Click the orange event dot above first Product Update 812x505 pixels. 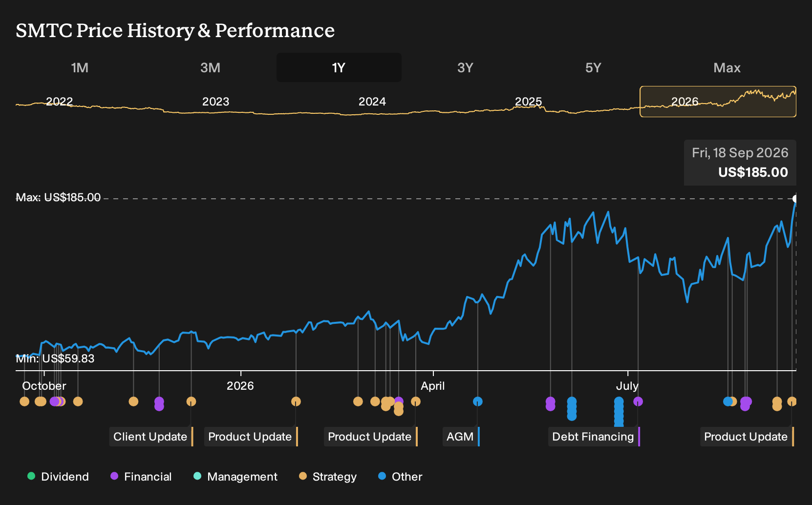(296, 401)
